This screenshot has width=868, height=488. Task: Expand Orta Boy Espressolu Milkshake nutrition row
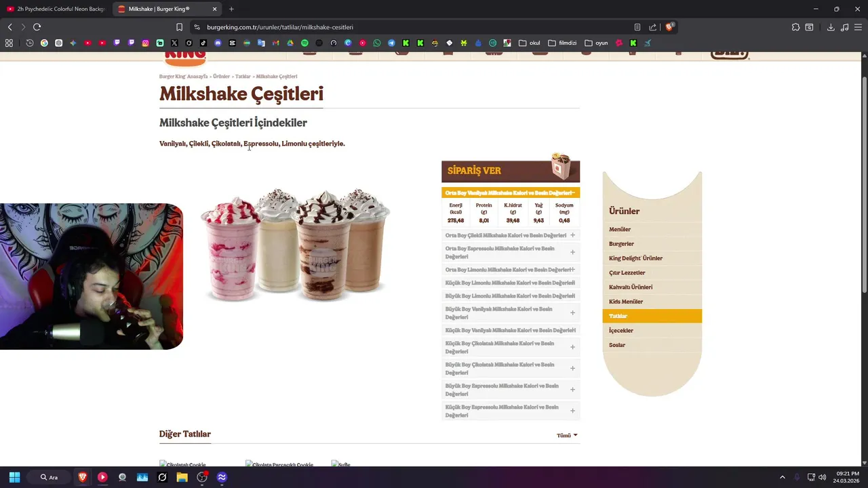point(511,252)
